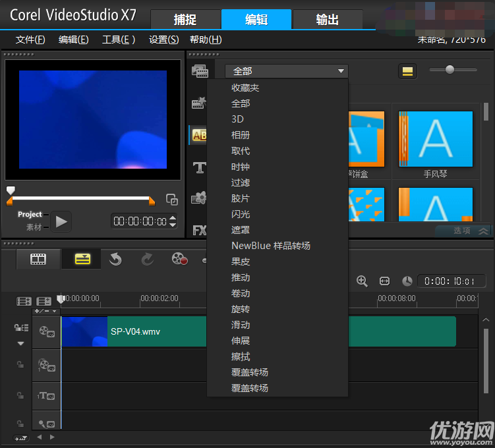Select Project playback mode
Image resolution: width=495 pixels, height=448 pixels.
coord(30,214)
